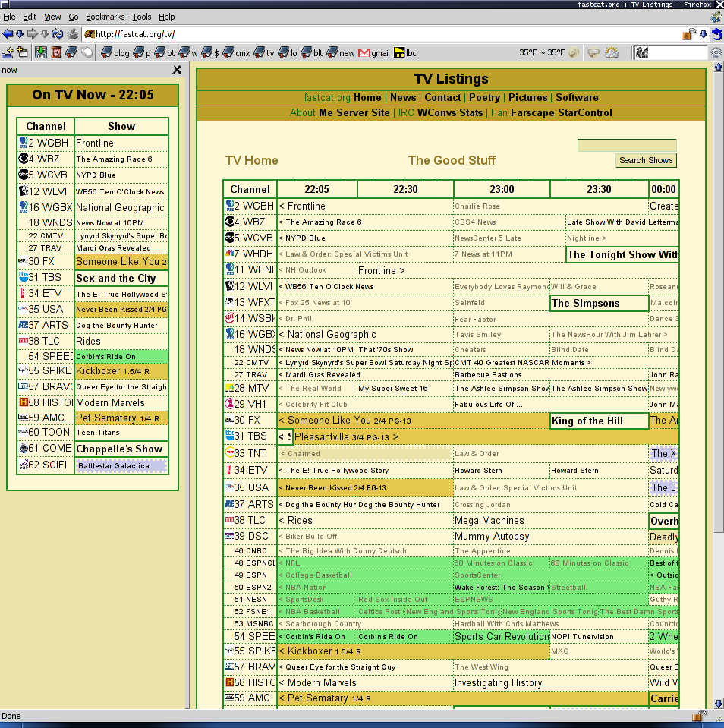The image size is (724, 728).
Task: Click the open padlock icon in the address bar
Action: pyautogui.click(x=688, y=34)
